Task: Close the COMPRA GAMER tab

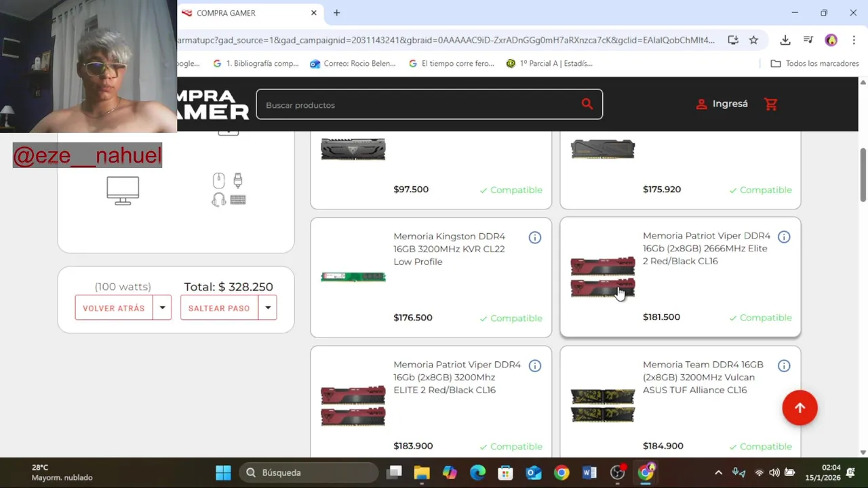Action: [313, 13]
